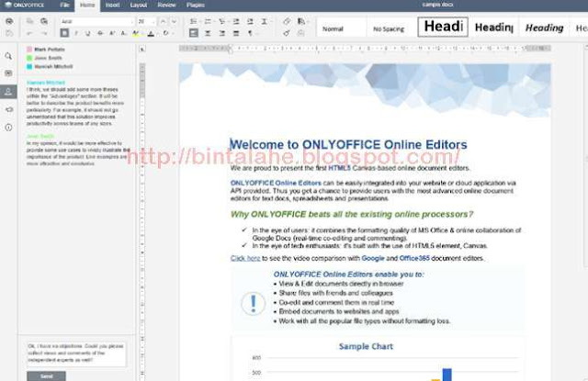Pick the text highlight color
Viewport: 588px width, 381px height.
(x=135, y=33)
